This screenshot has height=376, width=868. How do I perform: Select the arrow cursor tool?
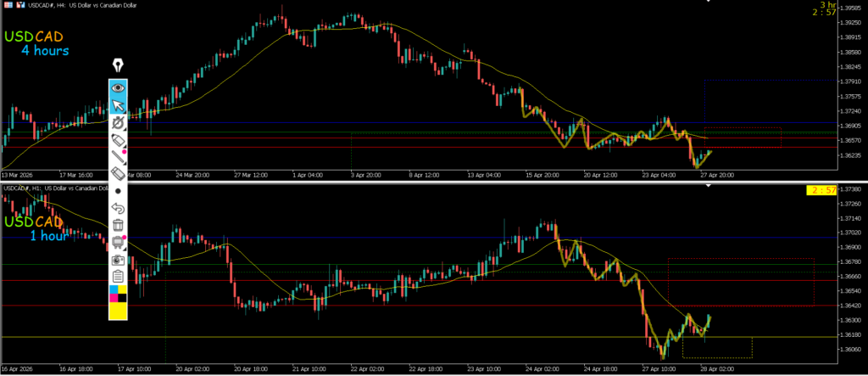point(118,105)
